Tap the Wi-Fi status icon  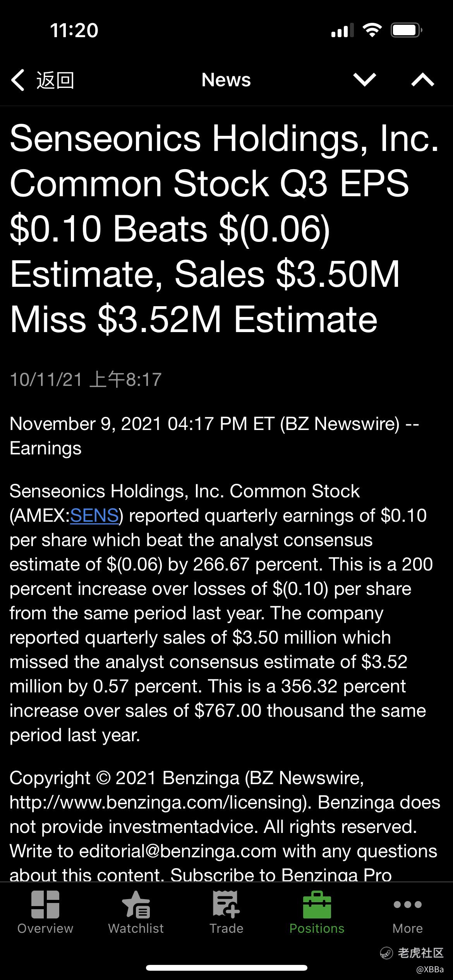372,30
